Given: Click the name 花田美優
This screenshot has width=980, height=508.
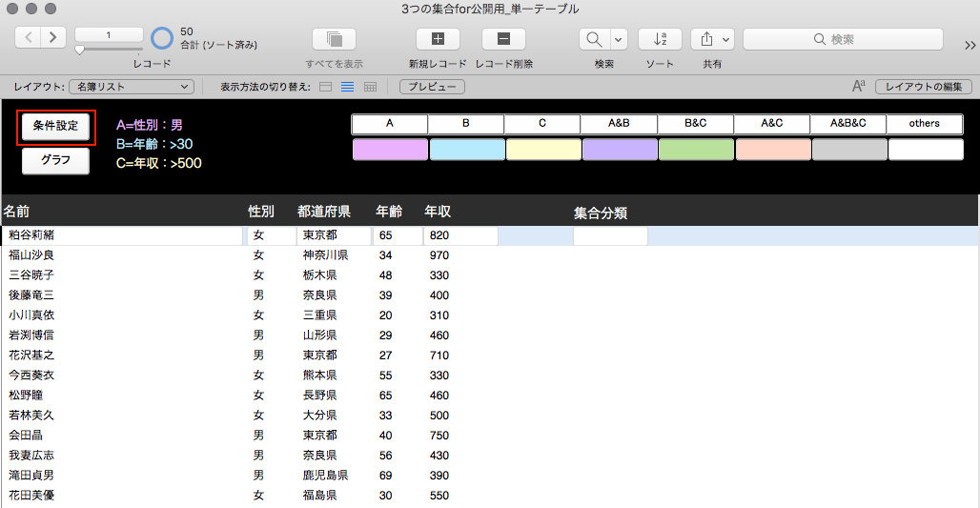Looking at the screenshot, I should [x=31, y=496].
